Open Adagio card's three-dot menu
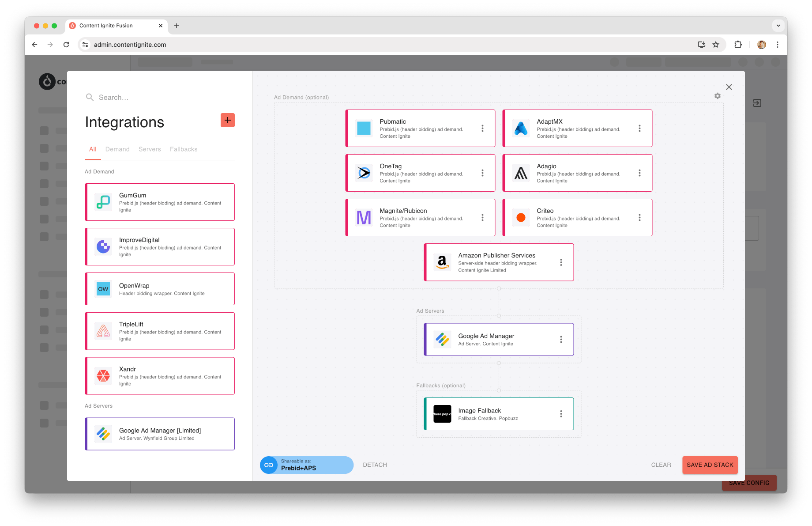This screenshot has width=812, height=526. [x=639, y=173]
